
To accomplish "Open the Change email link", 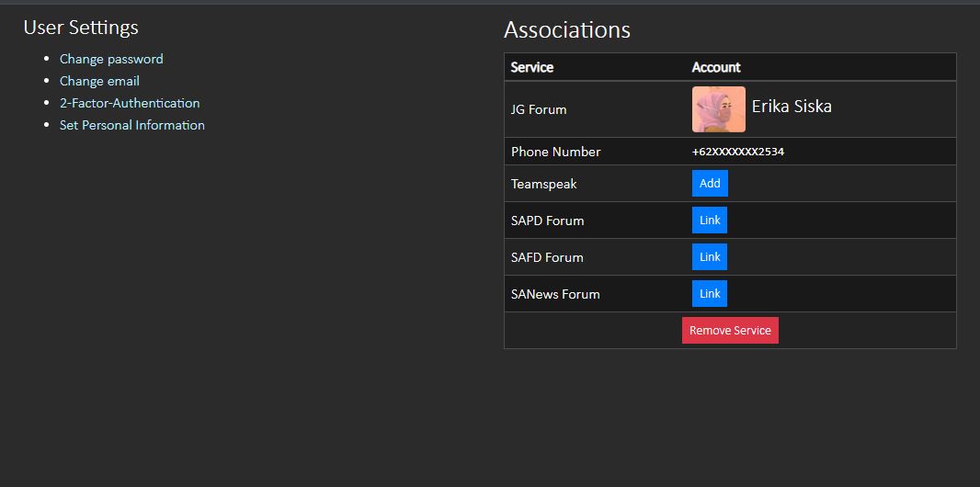I will pyautogui.click(x=99, y=81).
